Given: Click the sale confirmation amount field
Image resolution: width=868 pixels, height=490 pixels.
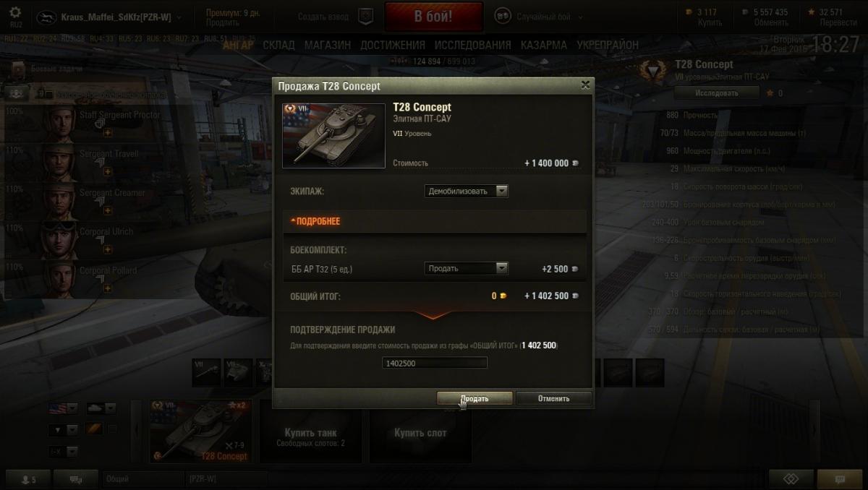Looking at the screenshot, I should (x=435, y=363).
